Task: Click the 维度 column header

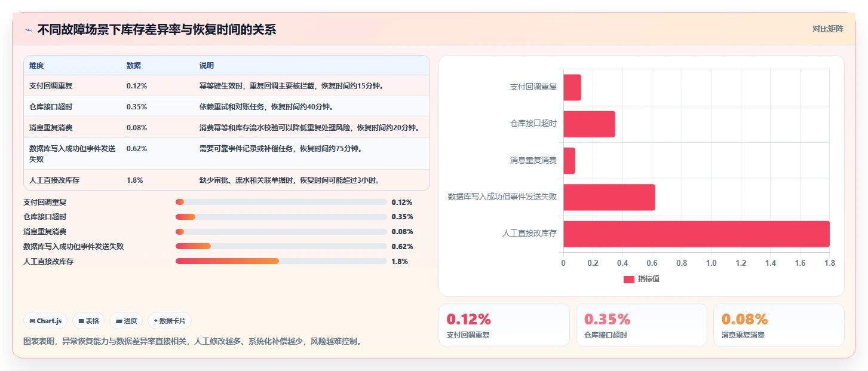Action: click(x=36, y=66)
